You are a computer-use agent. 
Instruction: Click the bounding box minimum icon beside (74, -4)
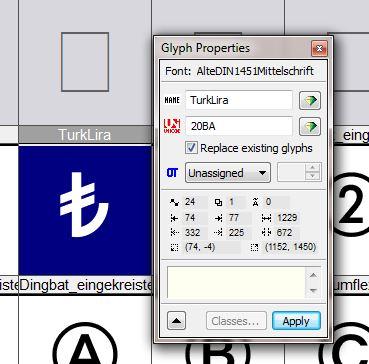pyautogui.click(x=174, y=247)
